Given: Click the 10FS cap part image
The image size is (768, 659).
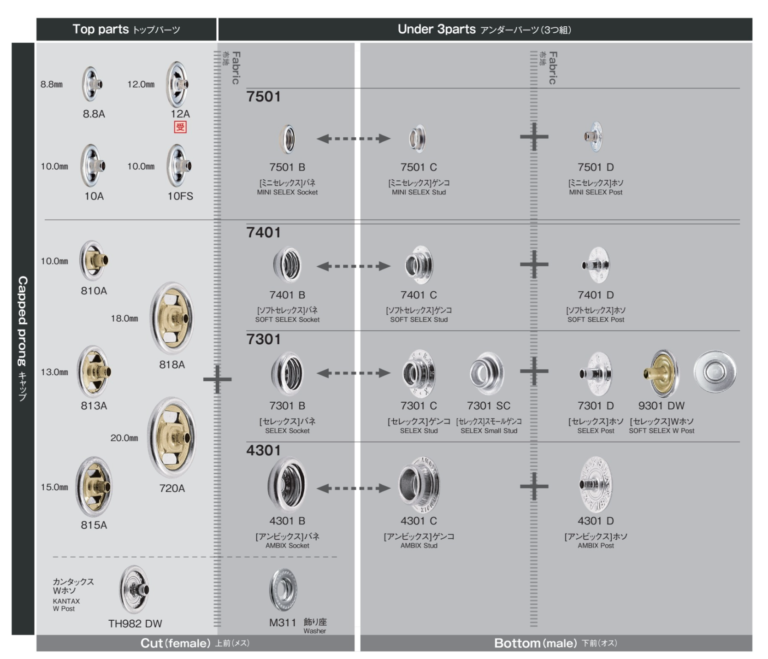Looking at the screenshot, I should pyautogui.click(x=180, y=164).
